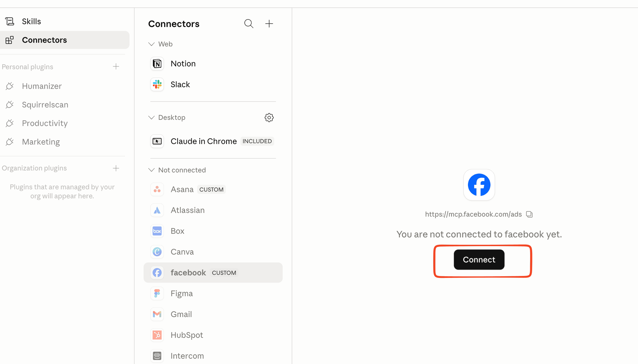Click the Intercom logo icon
Image resolution: width=638 pixels, height=364 pixels.
pyautogui.click(x=157, y=356)
